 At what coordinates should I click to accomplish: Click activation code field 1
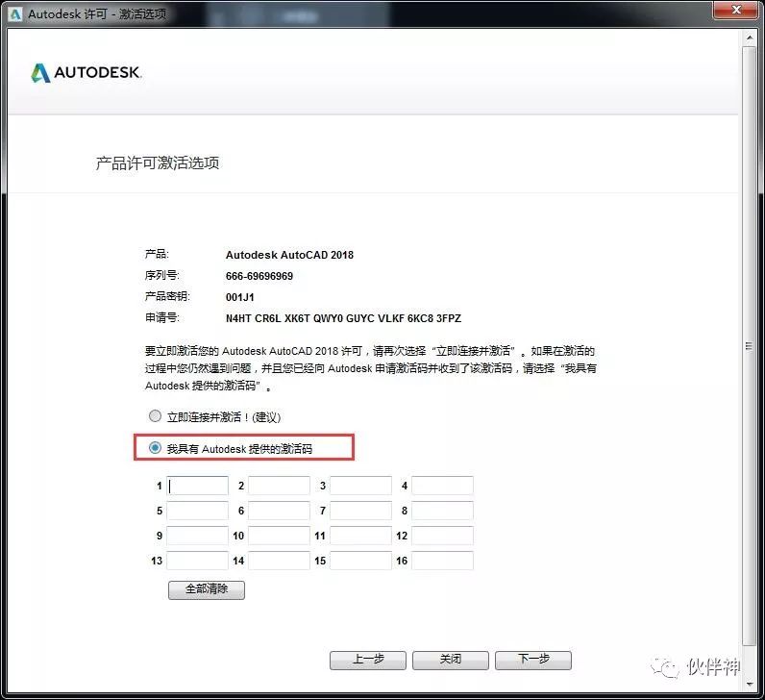(x=198, y=486)
